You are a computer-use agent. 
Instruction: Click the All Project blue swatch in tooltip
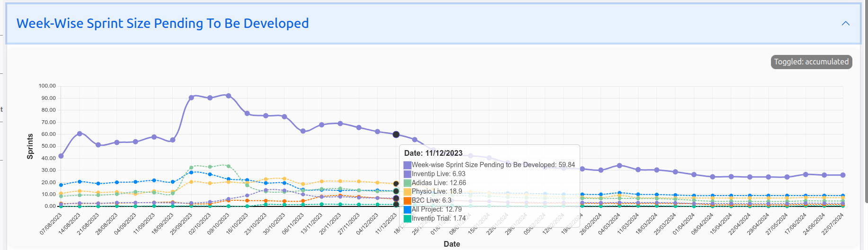click(x=407, y=210)
